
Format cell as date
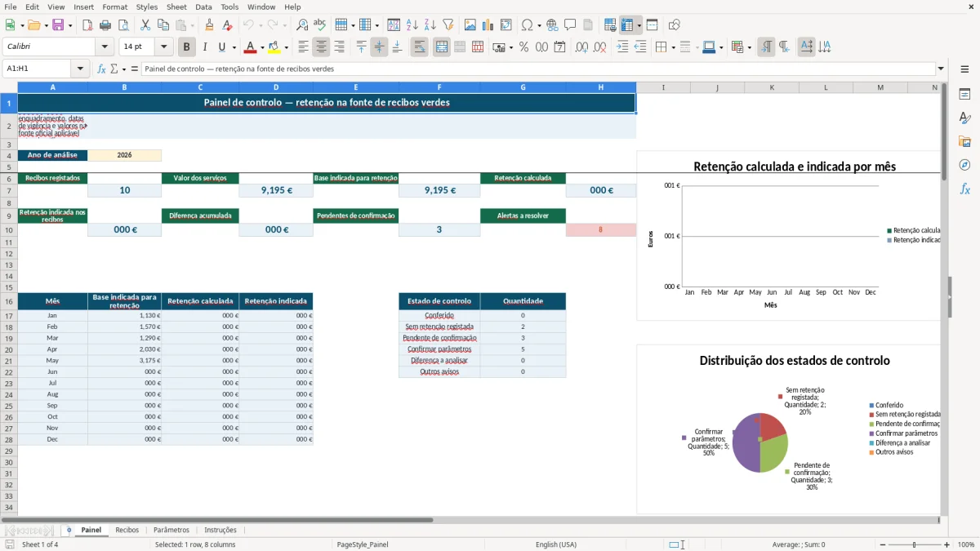point(559,47)
